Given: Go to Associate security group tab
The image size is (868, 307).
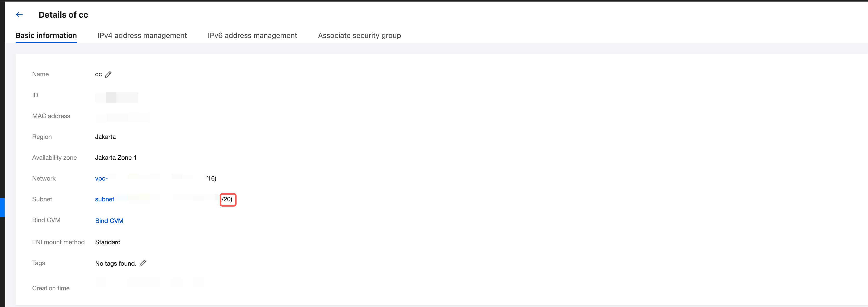Looking at the screenshot, I should [x=359, y=35].
